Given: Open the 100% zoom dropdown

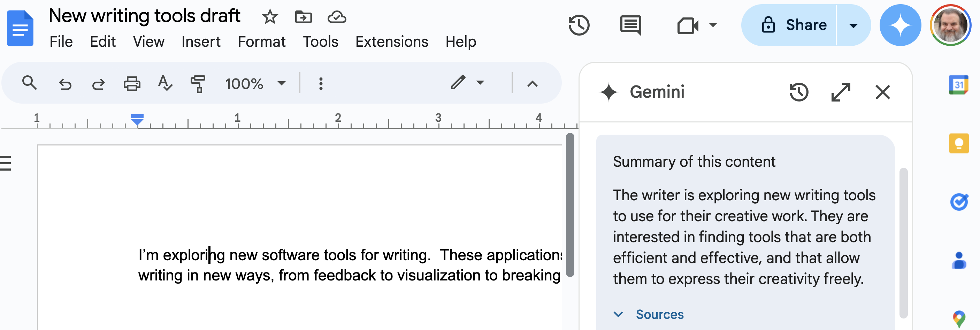Looking at the screenshot, I should coord(254,83).
